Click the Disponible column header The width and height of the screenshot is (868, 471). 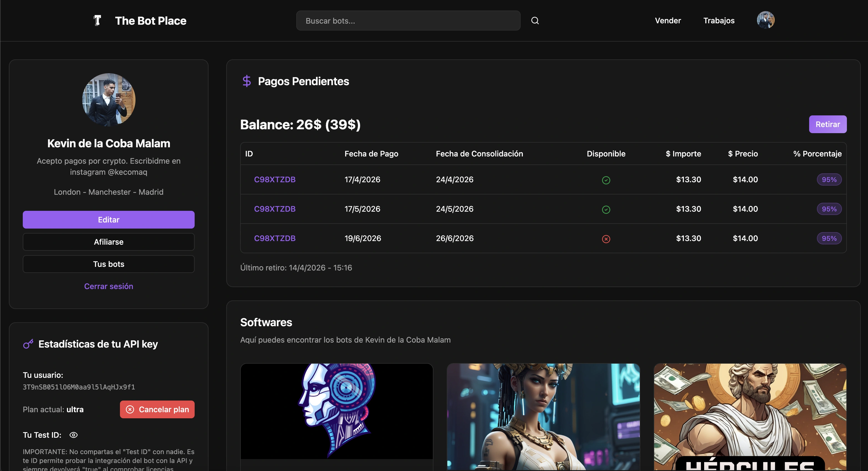606,153
